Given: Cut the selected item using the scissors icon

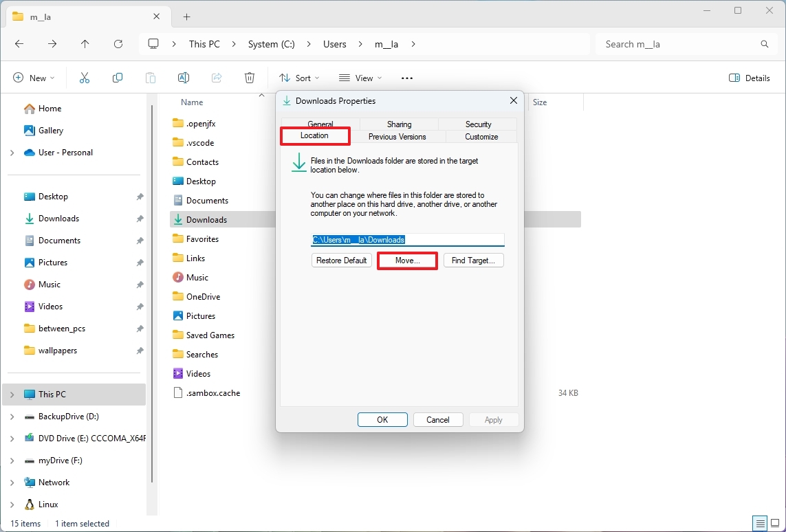Looking at the screenshot, I should (x=84, y=78).
